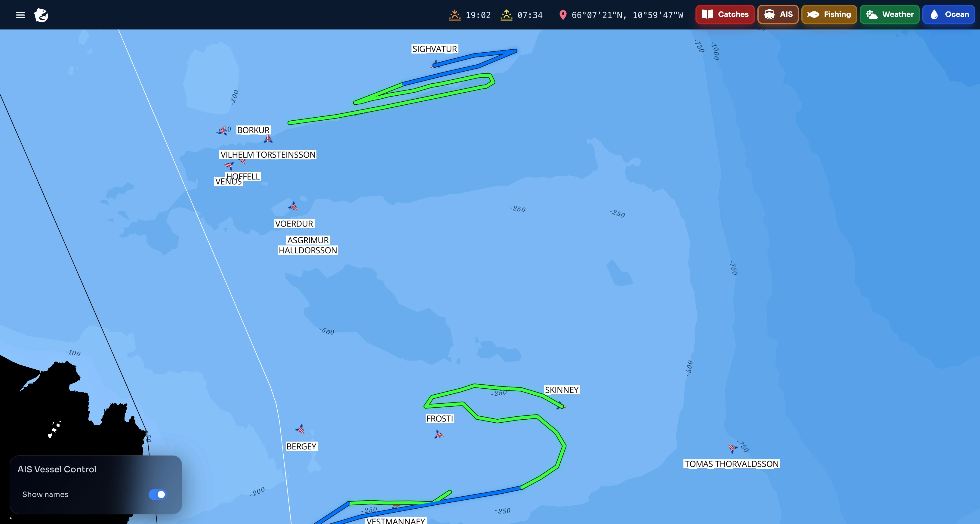Open the hamburger menu
Screen dimensions: 980x524
click(20, 15)
